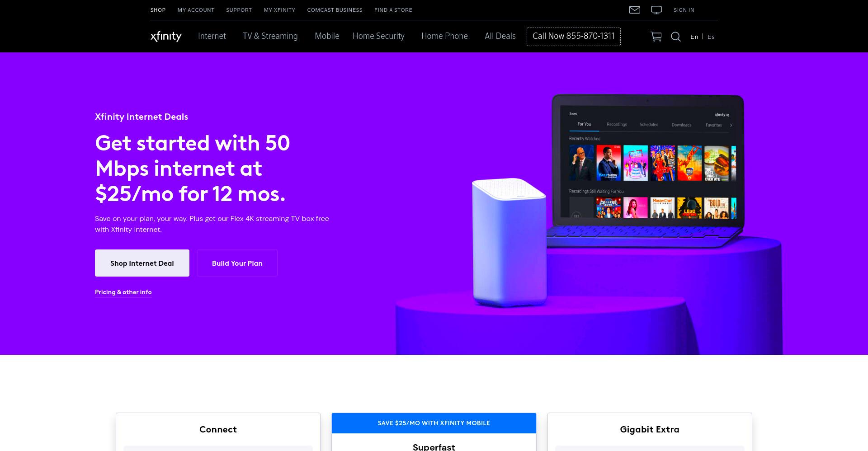Select All Deals in navigation
This screenshot has width=868, height=451.
(x=500, y=36)
